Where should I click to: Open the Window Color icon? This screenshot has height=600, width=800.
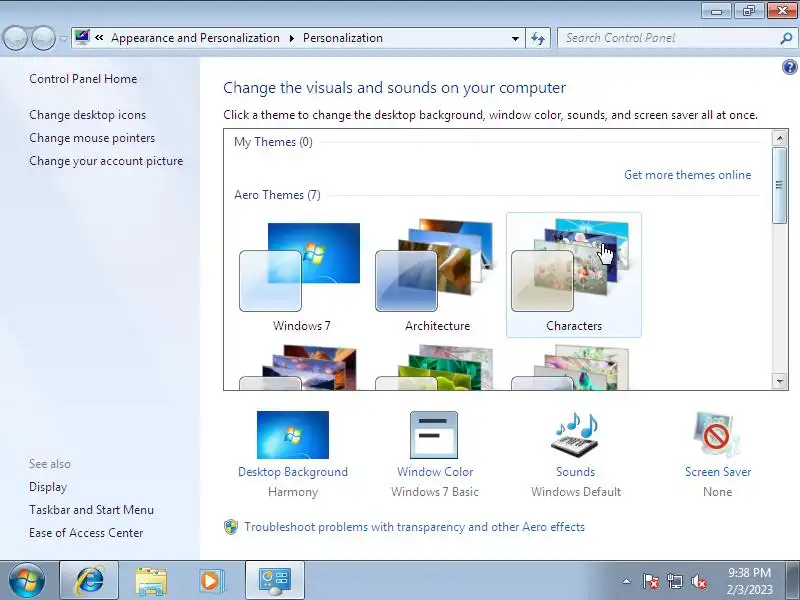click(434, 435)
